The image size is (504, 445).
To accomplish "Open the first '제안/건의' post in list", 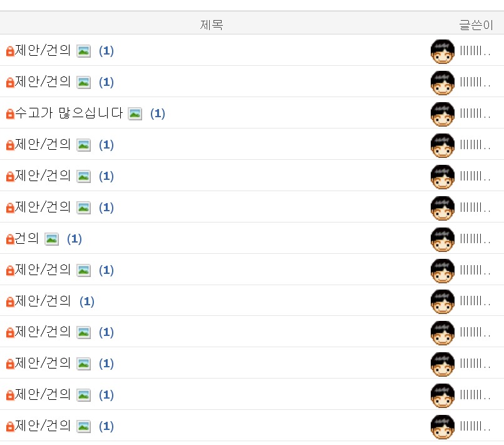I will 43,50.
